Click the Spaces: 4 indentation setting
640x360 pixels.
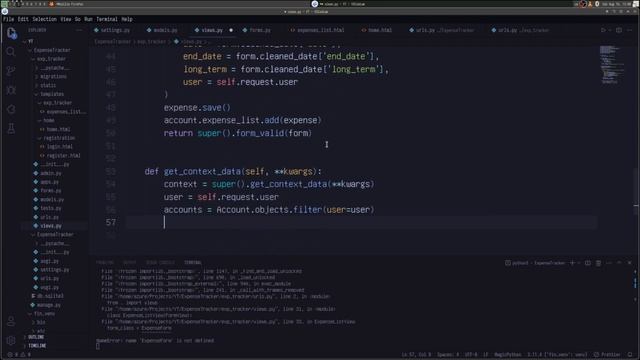[448, 355]
